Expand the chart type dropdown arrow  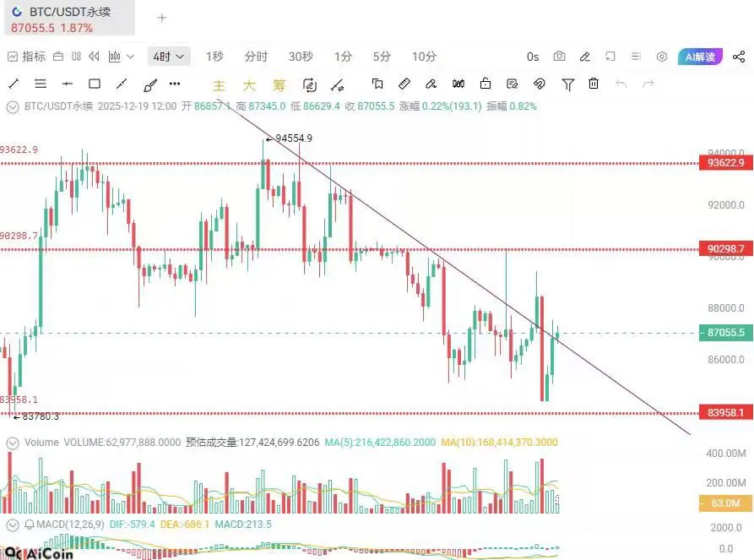(130, 57)
